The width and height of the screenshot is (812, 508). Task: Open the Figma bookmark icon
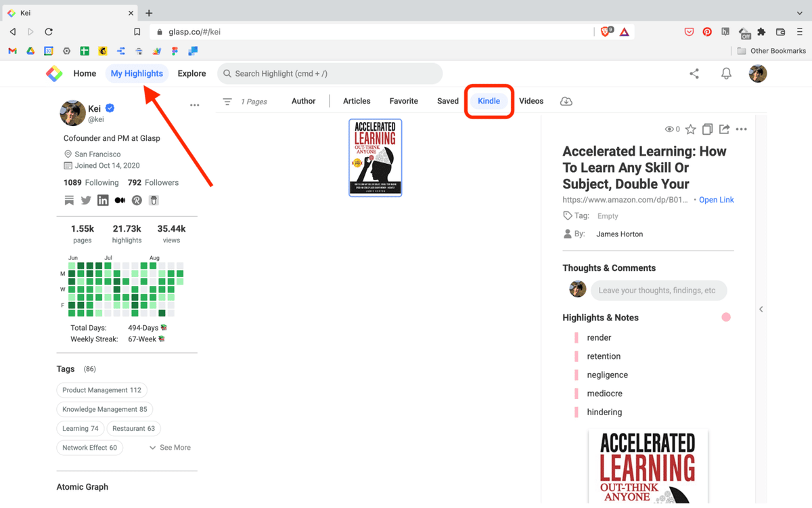tap(175, 51)
